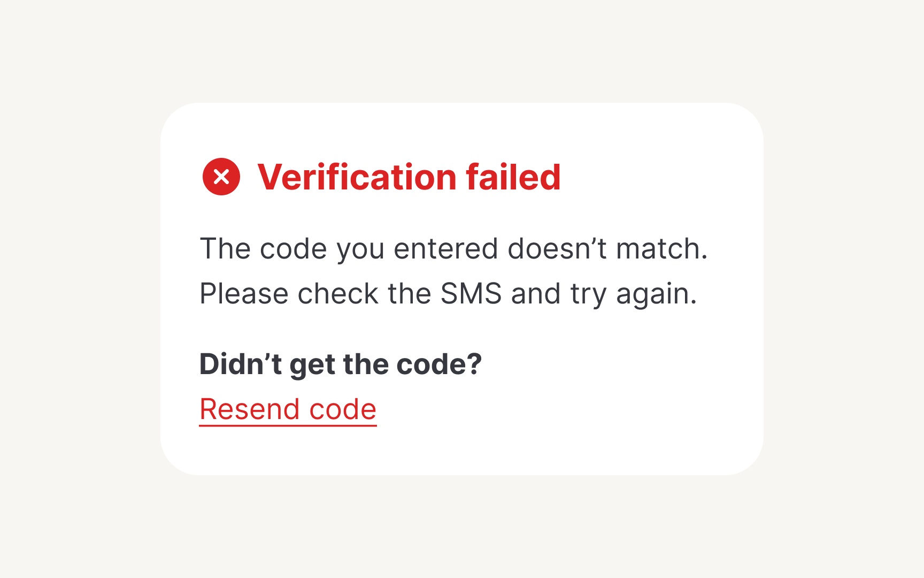
Task: Click the word "try" in the message
Action: 588,295
